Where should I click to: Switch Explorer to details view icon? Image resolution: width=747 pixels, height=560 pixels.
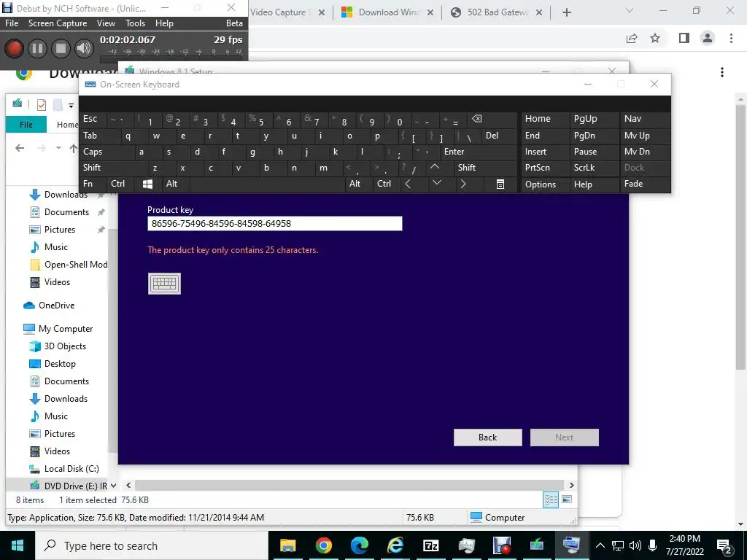[551, 499]
